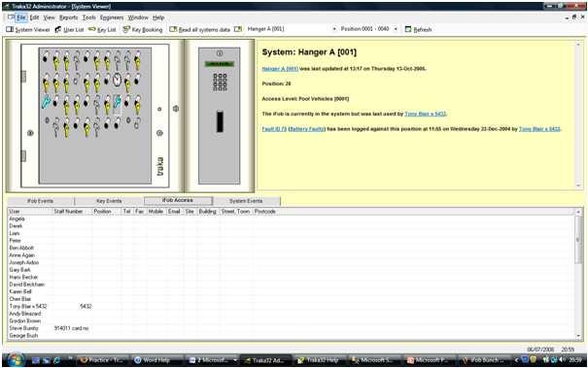Open the User List toolbar item
Viewport: 588px width, 368px height.
(x=69, y=29)
